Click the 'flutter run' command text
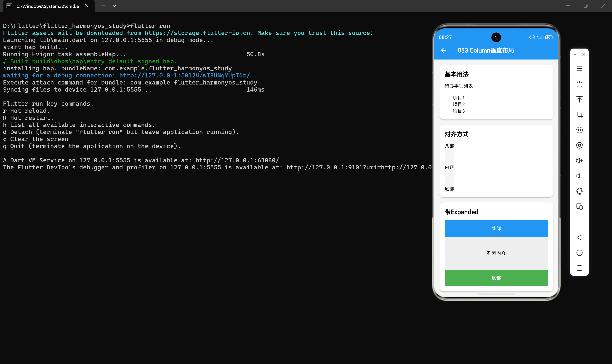The width and height of the screenshot is (612, 364). tap(150, 26)
